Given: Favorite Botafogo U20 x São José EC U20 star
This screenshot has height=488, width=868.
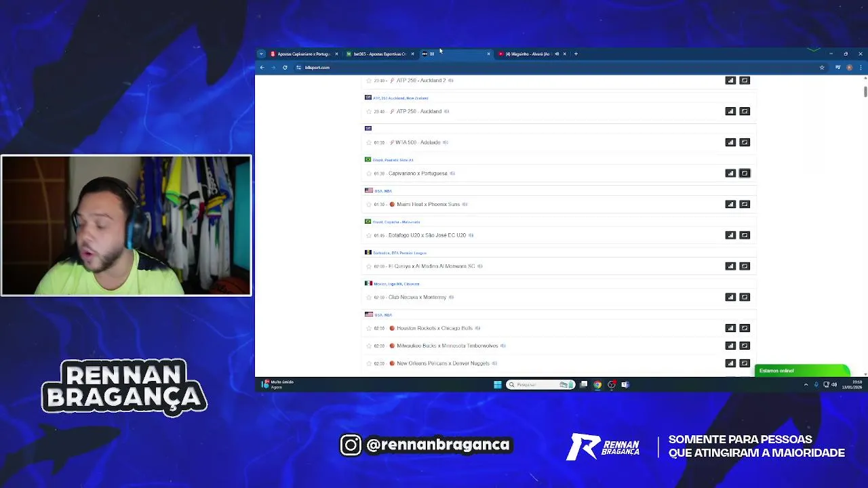Looking at the screenshot, I should 369,235.
